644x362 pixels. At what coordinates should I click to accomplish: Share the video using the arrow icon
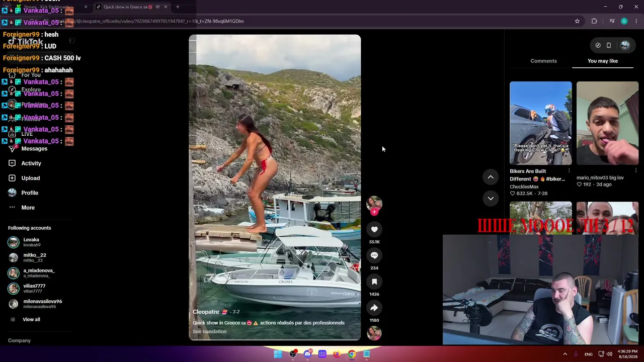point(374,308)
